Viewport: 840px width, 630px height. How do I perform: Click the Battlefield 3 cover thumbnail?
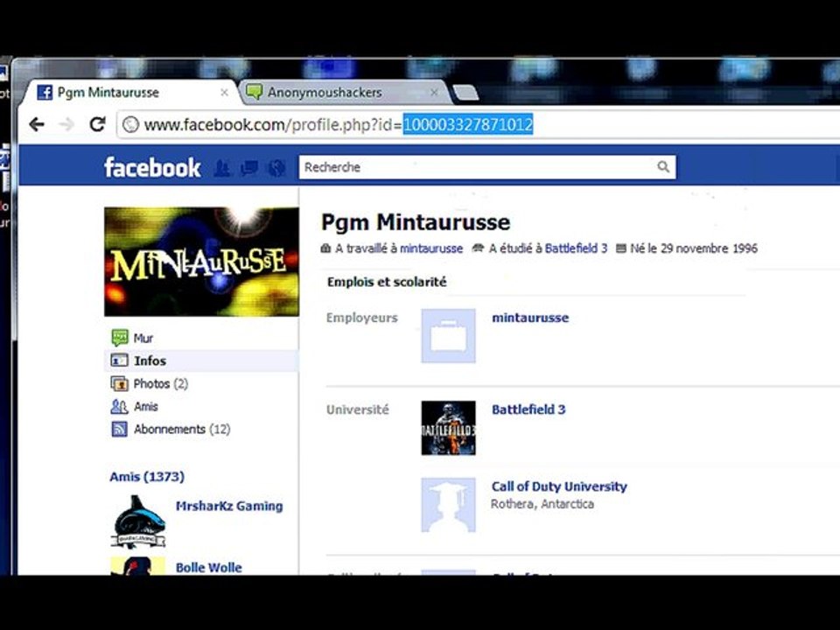(448, 428)
